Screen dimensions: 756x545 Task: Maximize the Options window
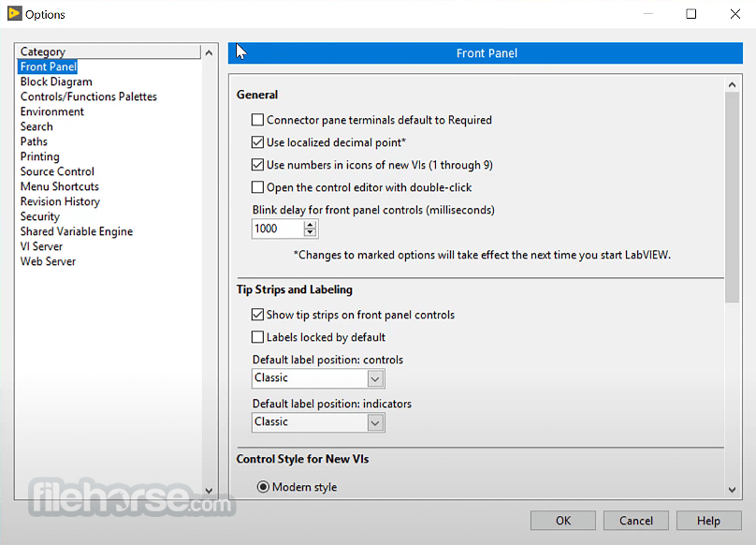(691, 13)
